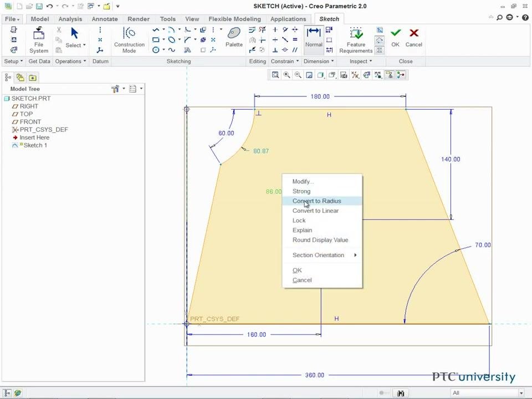
Task: Expand the Dimension group dropdown
Action: [319, 61]
